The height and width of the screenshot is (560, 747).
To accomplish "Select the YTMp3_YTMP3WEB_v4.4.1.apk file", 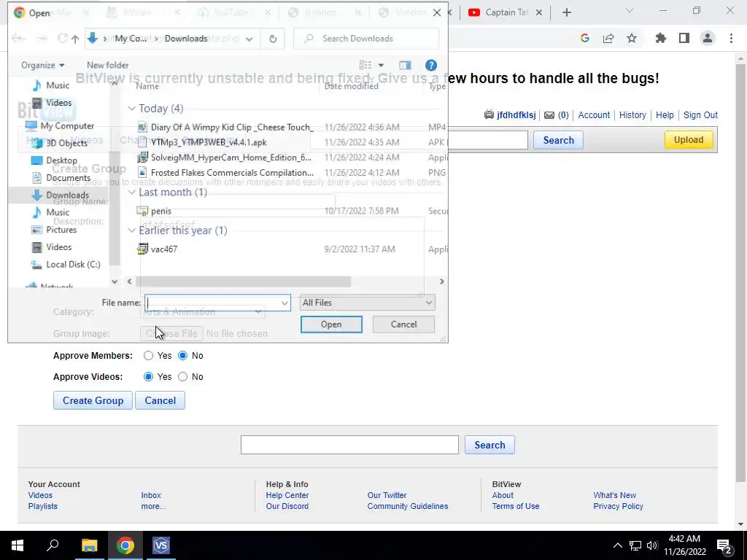I will 209,142.
